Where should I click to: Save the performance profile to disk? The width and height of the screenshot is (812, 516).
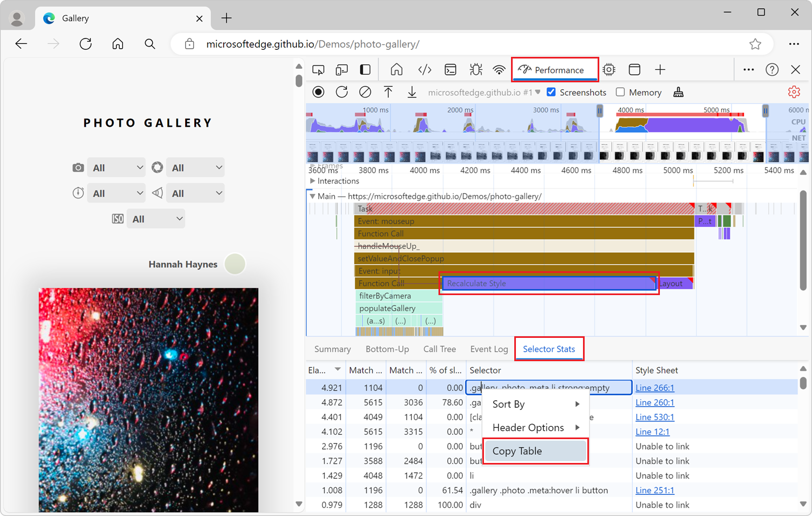[x=412, y=92]
